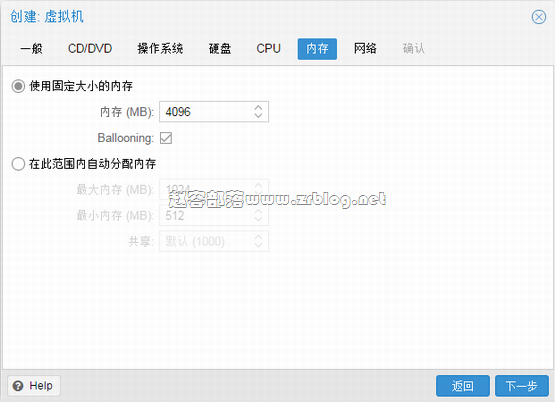Click the Help question mark icon
Screen dimensions: 555x402
[x=18, y=386]
